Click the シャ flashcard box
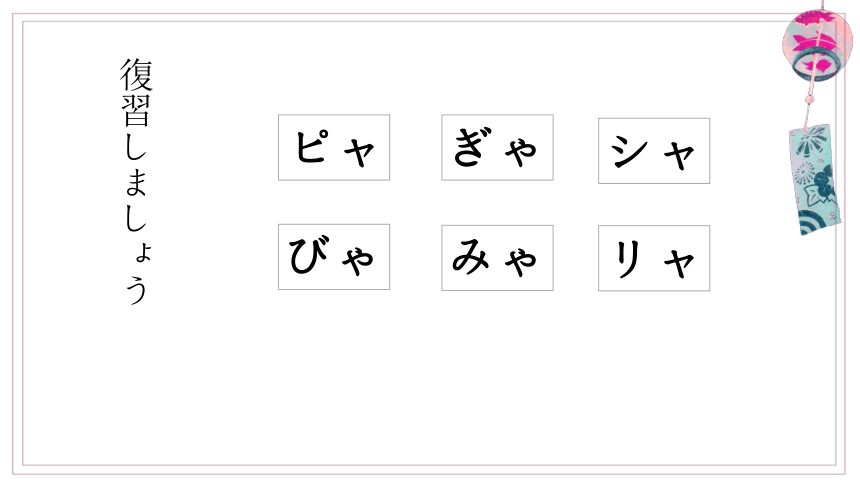Image resolution: width=860 pixels, height=484 pixels. pos(654,150)
